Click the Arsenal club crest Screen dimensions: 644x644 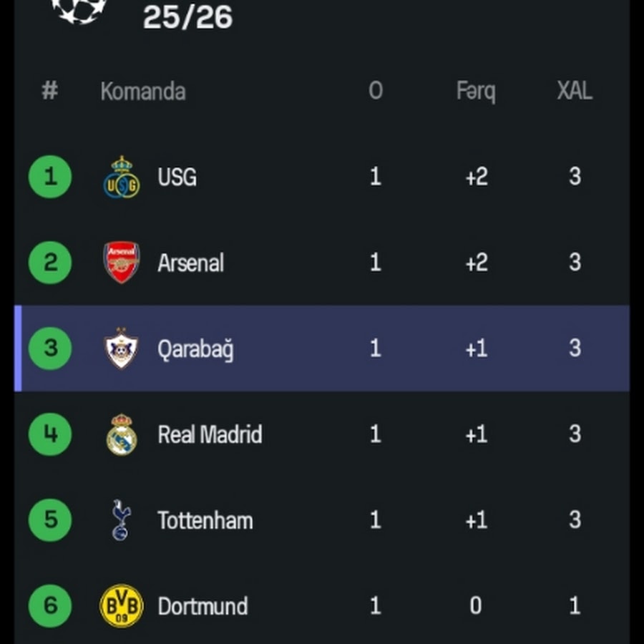(122, 263)
